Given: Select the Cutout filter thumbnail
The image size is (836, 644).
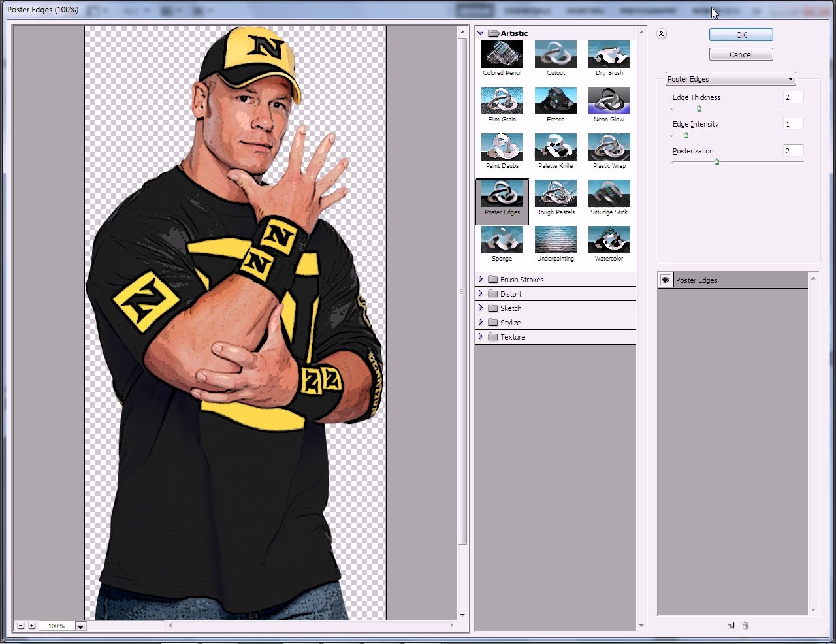Looking at the screenshot, I should [555, 54].
